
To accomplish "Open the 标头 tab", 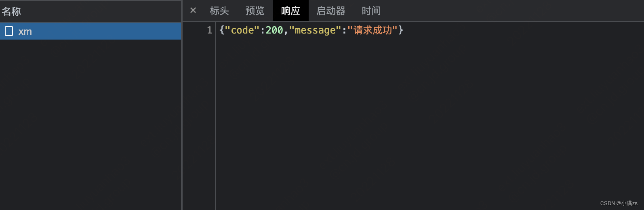I will [x=219, y=11].
